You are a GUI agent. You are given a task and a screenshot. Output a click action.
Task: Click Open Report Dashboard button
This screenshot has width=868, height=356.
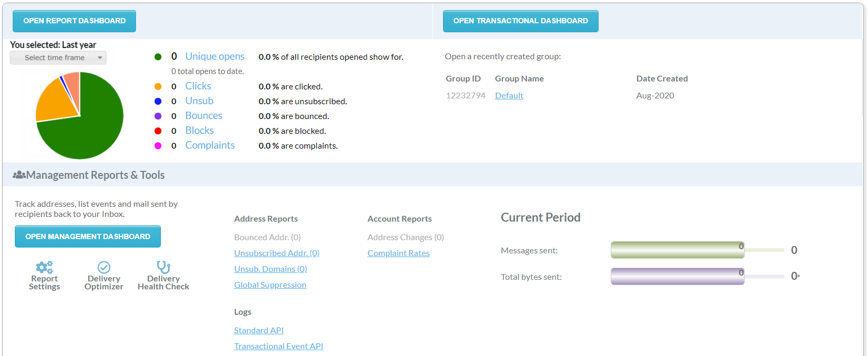coord(75,21)
